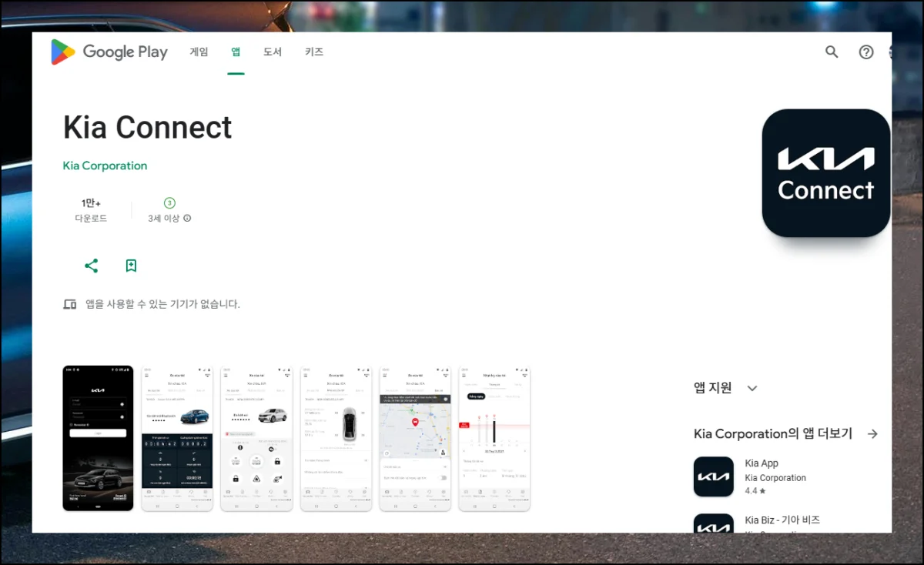
Task: Open the Google Play logo home link
Action: (x=109, y=52)
